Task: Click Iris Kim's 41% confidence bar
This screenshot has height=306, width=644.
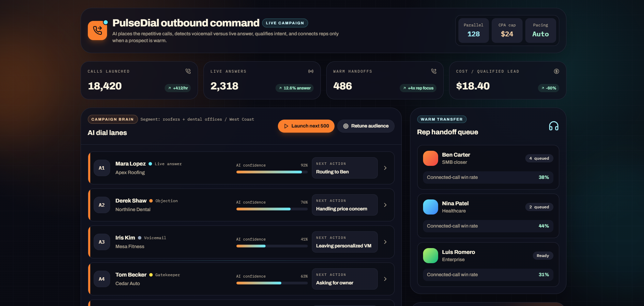Action: (x=272, y=246)
